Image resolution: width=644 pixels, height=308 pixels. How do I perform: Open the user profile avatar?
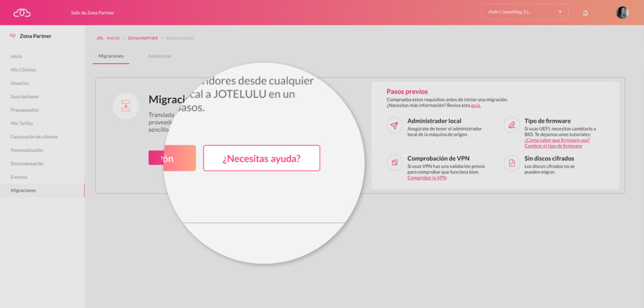click(622, 12)
